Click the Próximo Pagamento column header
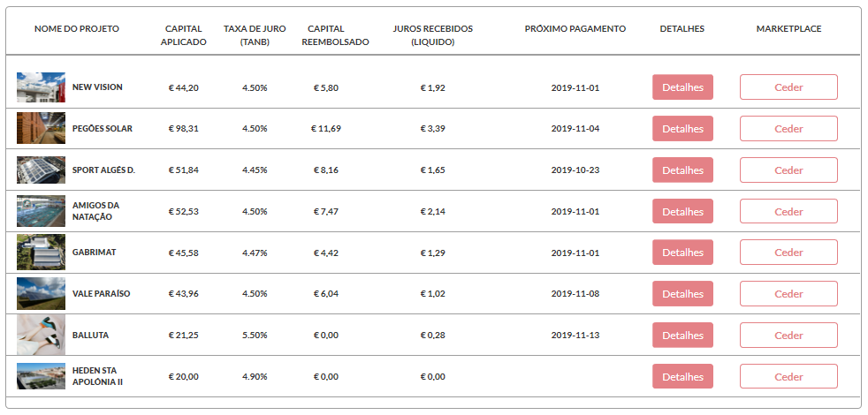Screen dimensions: 868x415 pos(575,29)
